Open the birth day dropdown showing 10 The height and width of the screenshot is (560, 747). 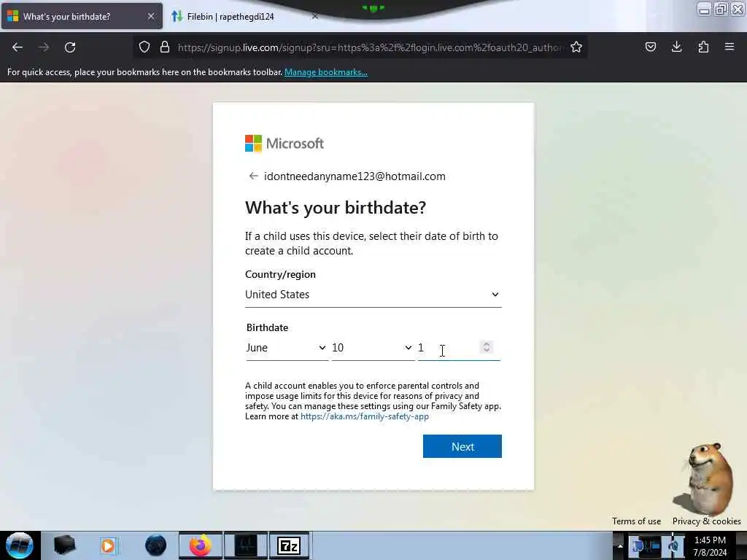click(373, 348)
